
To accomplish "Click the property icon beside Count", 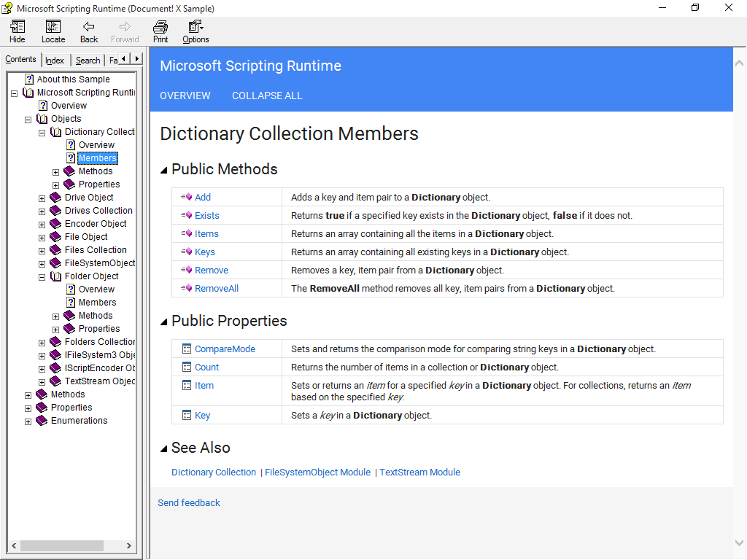I will click(187, 367).
